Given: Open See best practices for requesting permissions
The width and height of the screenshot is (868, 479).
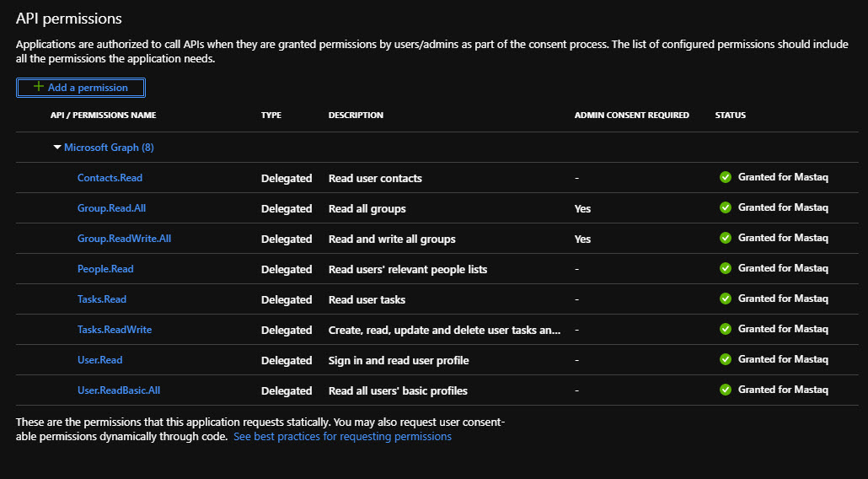Looking at the screenshot, I should coord(342,437).
